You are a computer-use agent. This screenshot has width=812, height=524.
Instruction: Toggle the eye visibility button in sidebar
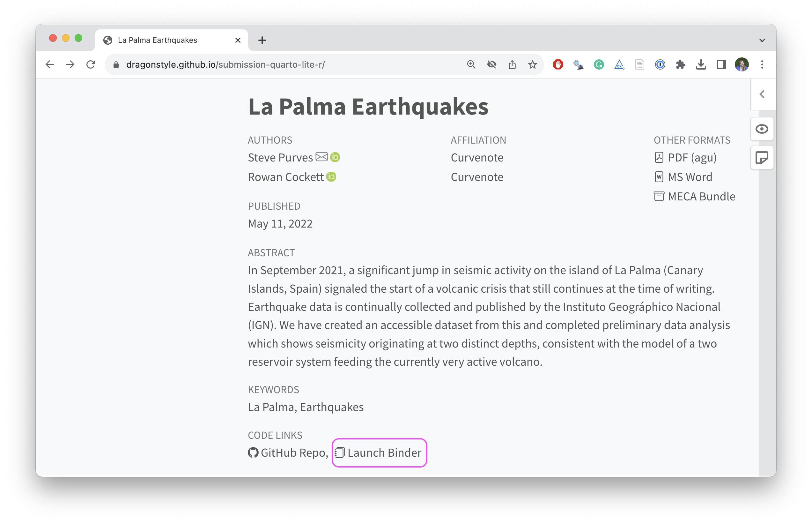pyautogui.click(x=762, y=129)
